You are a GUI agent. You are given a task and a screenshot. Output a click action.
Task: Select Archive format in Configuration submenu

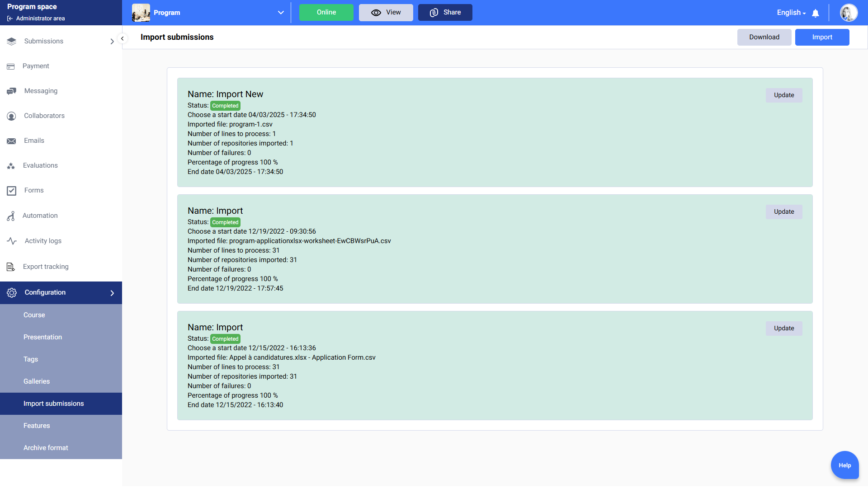point(46,448)
